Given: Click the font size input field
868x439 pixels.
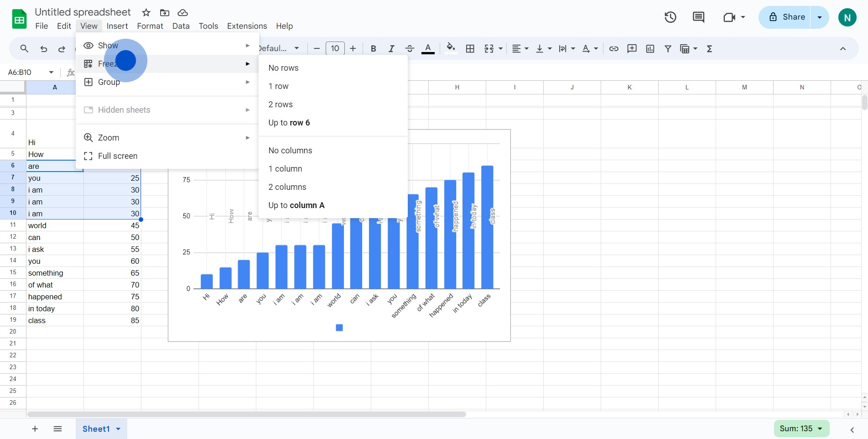Looking at the screenshot, I should (335, 49).
